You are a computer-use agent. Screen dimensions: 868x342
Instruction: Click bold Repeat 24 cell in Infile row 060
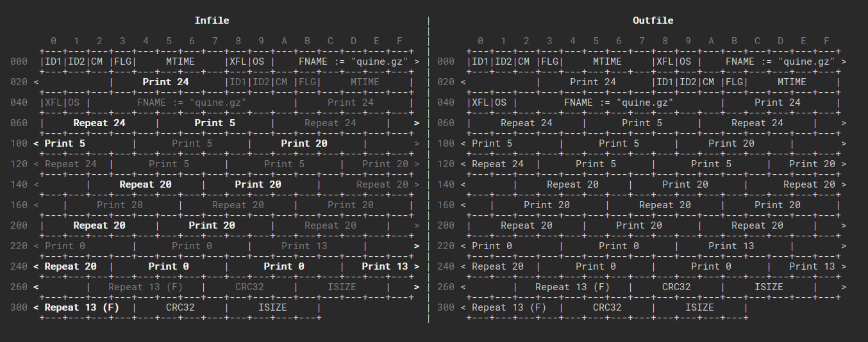[x=99, y=123]
